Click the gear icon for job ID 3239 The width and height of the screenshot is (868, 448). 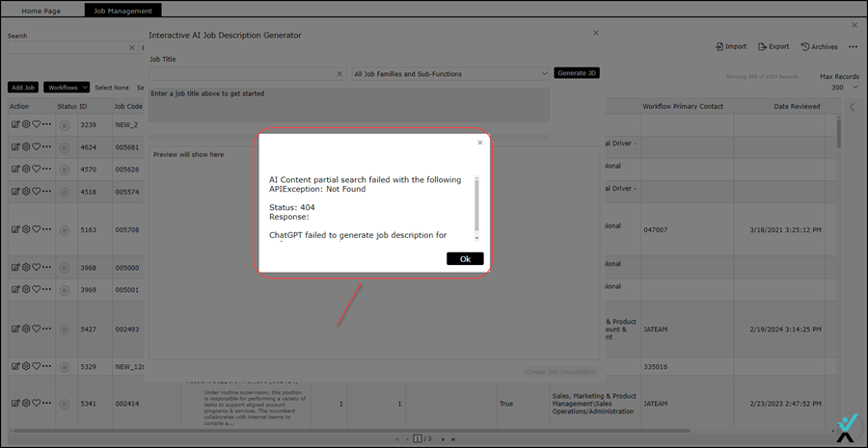point(25,124)
